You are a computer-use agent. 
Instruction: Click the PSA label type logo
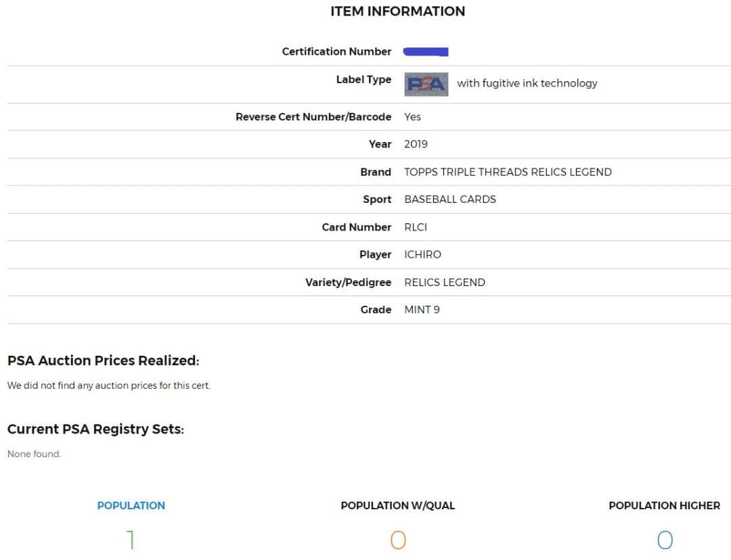(426, 84)
